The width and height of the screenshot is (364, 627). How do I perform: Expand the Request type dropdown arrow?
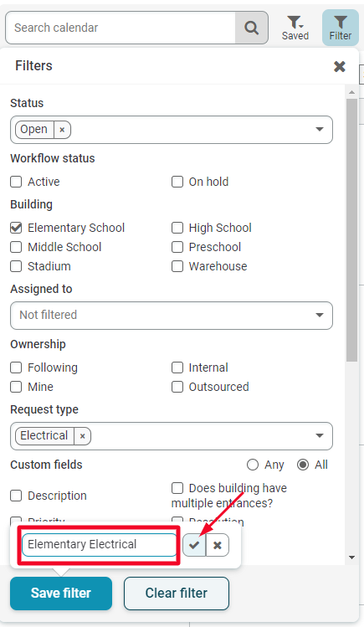click(x=320, y=435)
